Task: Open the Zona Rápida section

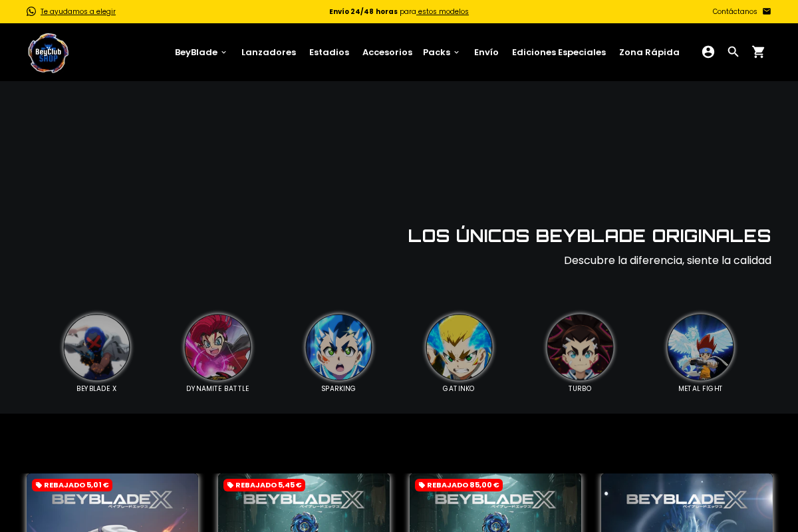Action: click(x=649, y=51)
